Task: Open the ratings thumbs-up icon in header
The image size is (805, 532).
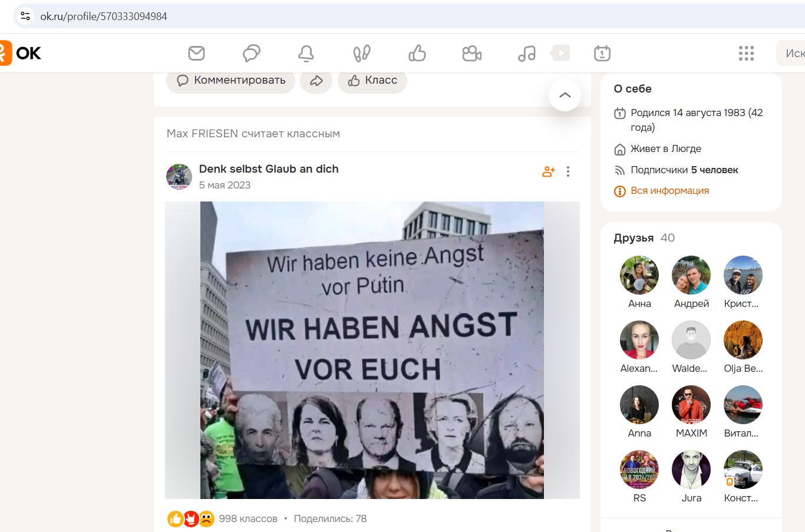Action: click(417, 54)
